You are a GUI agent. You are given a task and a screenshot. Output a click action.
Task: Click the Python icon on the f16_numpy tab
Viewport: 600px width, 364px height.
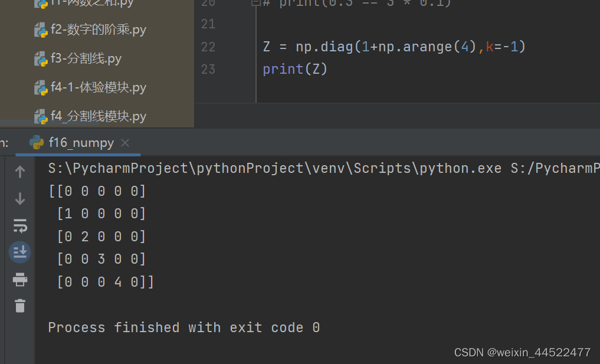[x=37, y=142]
